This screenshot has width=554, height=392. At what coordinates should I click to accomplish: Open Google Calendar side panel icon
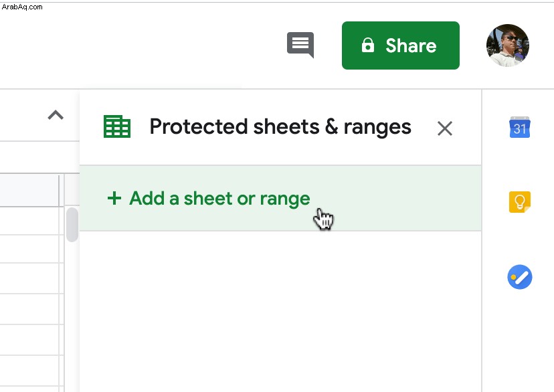click(x=519, y=127)
